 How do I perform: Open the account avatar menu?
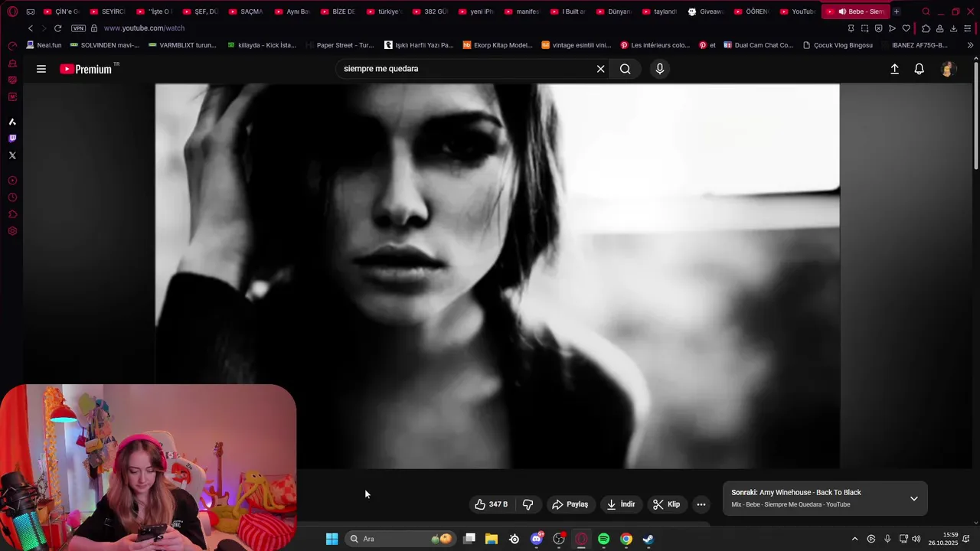click(x=948, y=69)
